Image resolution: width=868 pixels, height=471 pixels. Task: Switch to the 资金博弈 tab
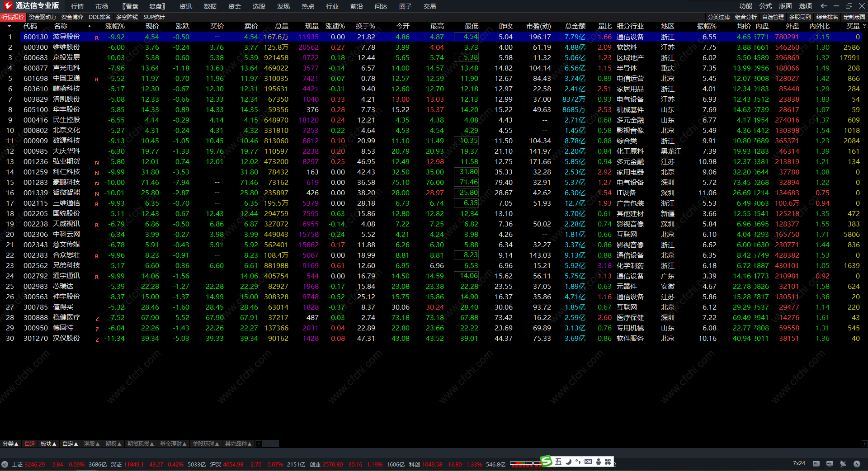[72, 17]
